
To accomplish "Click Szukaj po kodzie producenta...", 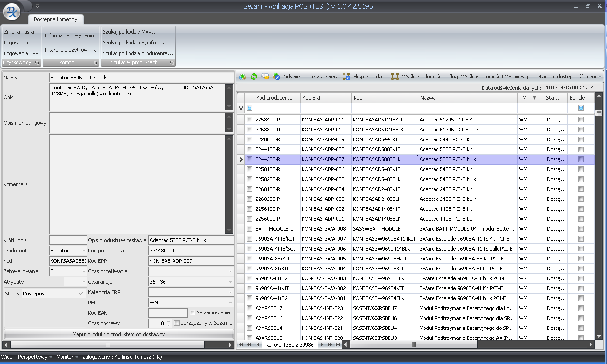I will pyautogui.click(x=138, y=53).
